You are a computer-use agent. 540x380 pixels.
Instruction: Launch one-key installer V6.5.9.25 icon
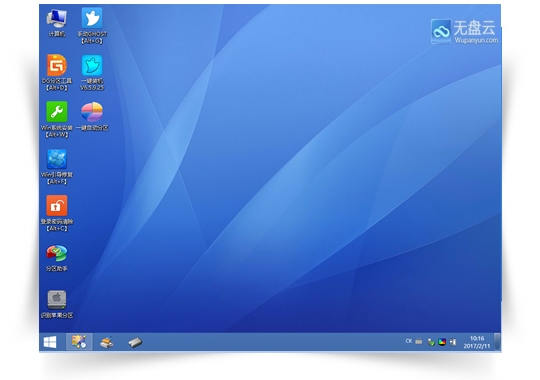[92, 73]
